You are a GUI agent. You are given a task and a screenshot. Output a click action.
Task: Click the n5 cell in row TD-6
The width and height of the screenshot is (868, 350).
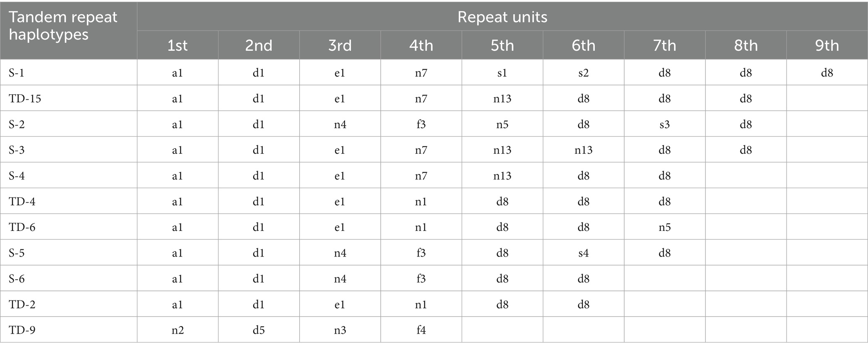pos(664,227)
